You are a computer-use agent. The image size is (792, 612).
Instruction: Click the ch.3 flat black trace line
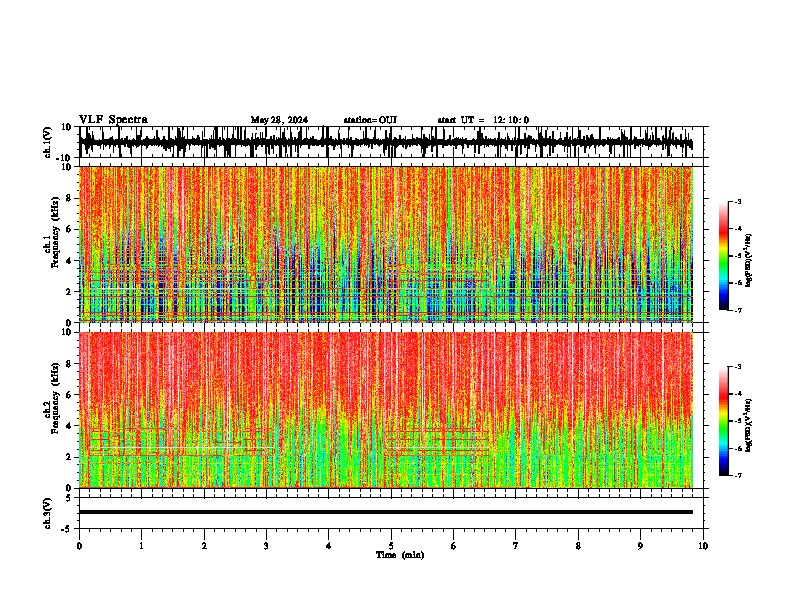[x=385, y=512]
